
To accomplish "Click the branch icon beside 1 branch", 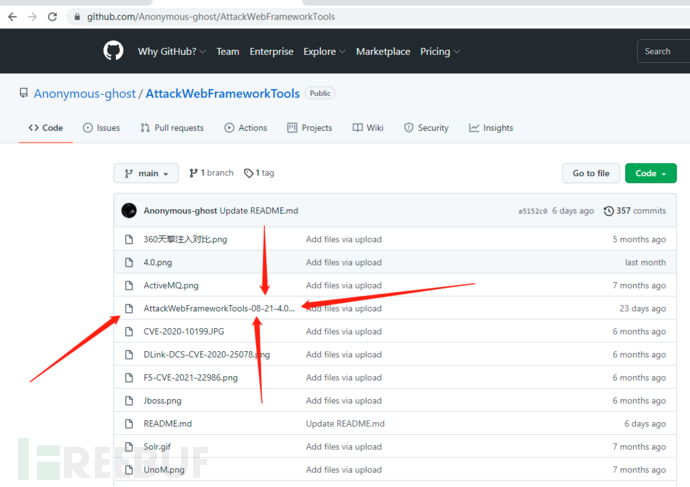I will (x=193, y=173).
